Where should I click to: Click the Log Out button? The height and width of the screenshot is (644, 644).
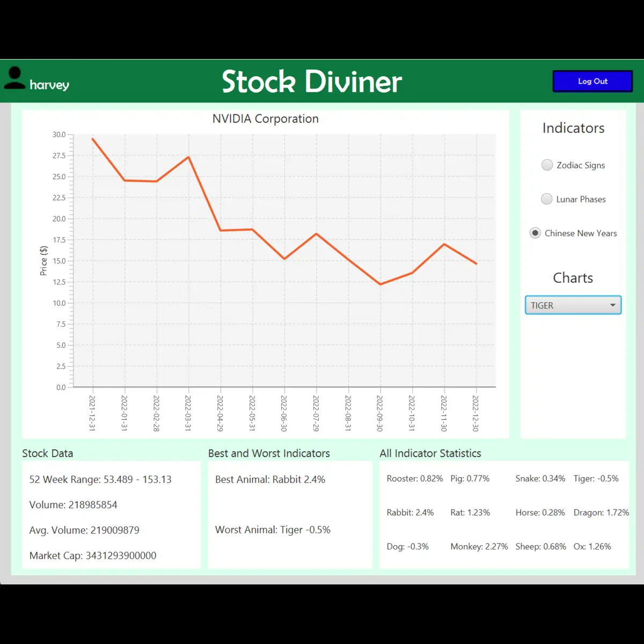coord(592,81)
